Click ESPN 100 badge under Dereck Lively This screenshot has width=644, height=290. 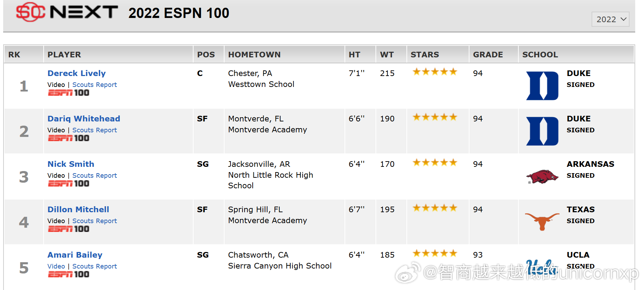tap(69, 93)
